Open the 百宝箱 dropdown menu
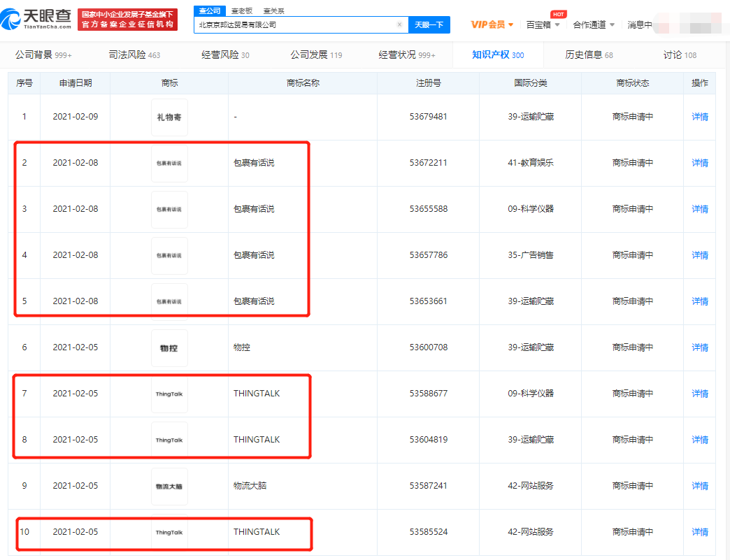The height and width of the screenshot is (560, 730). point(543,24)
